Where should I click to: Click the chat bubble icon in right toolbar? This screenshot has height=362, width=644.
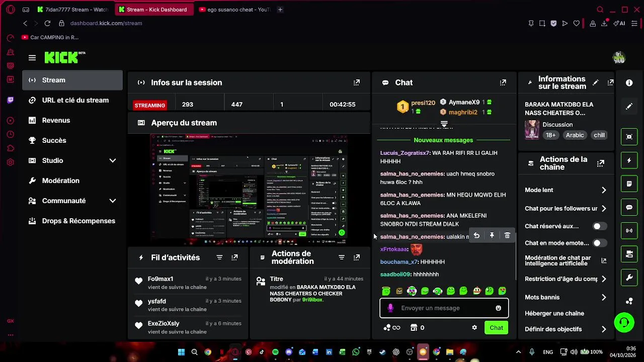(x=629, y=207)
